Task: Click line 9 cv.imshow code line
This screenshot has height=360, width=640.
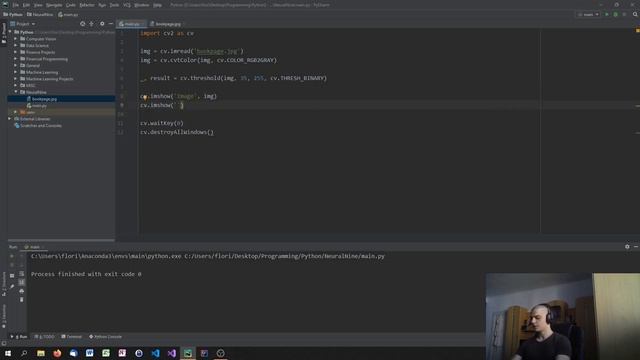Action: pos(162,105)
